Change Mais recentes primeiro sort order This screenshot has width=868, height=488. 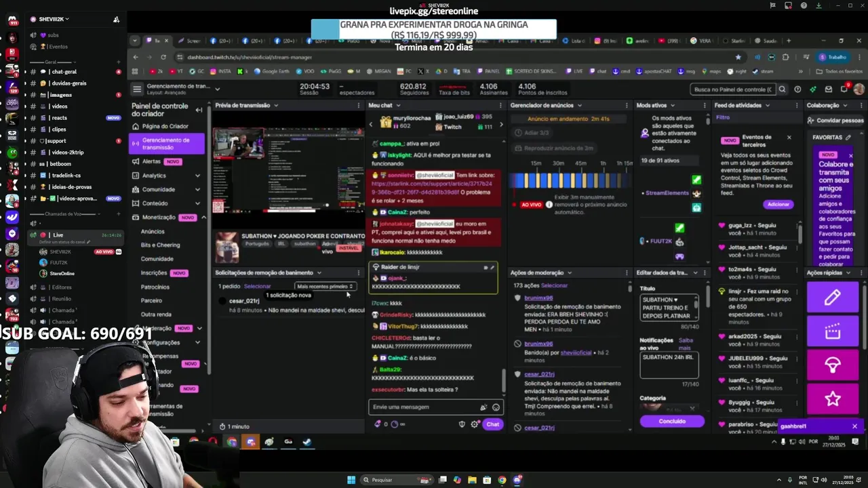click(x=325, y=286)
